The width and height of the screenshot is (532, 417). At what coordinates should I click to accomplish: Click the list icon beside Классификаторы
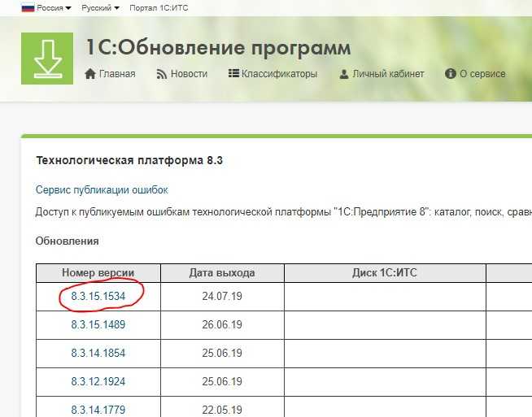233,73
